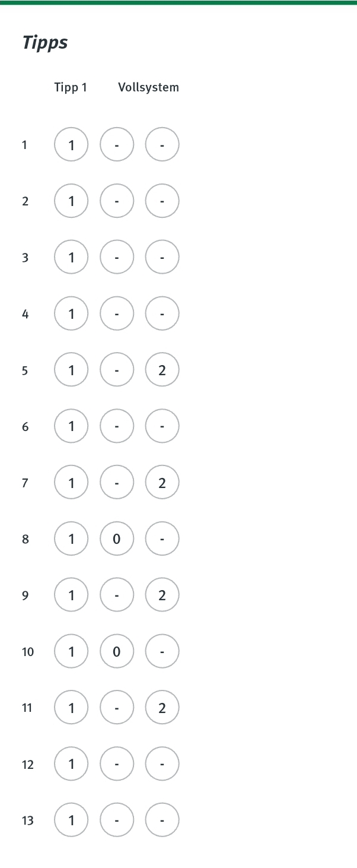Deselect the 0 circle in row 8
The width and height of the screenshot is (357, 868).
pos(117,538)
